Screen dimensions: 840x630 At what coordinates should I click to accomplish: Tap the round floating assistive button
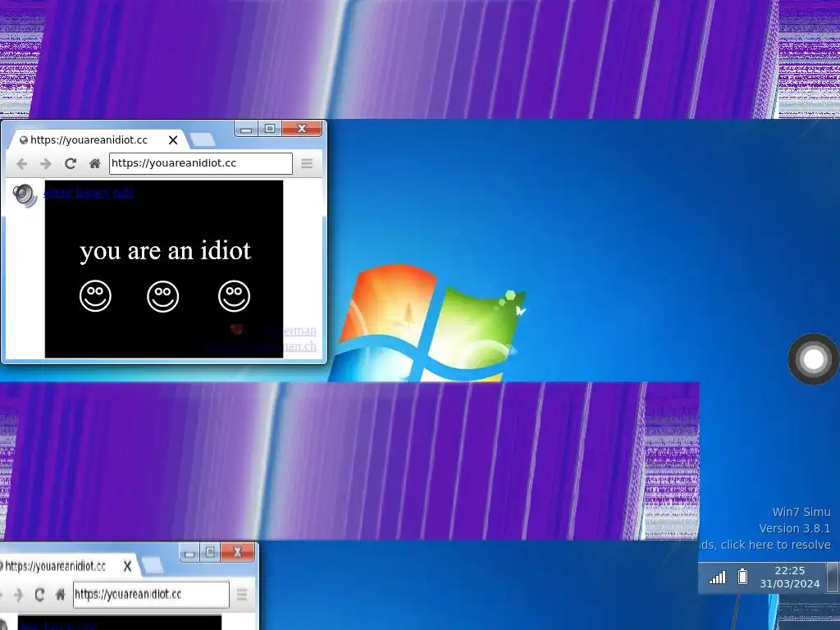(813, 359)
